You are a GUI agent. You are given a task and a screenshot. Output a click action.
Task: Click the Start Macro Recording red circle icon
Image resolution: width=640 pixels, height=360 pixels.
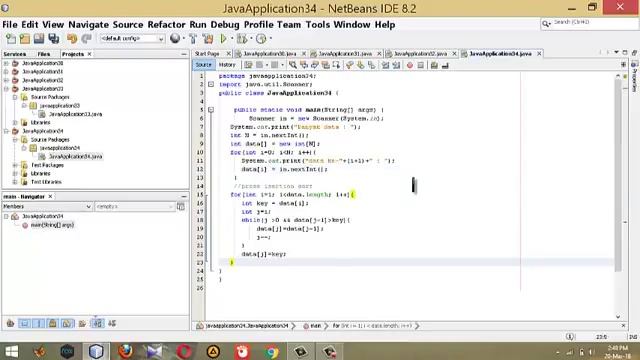[x=410, y=65]
